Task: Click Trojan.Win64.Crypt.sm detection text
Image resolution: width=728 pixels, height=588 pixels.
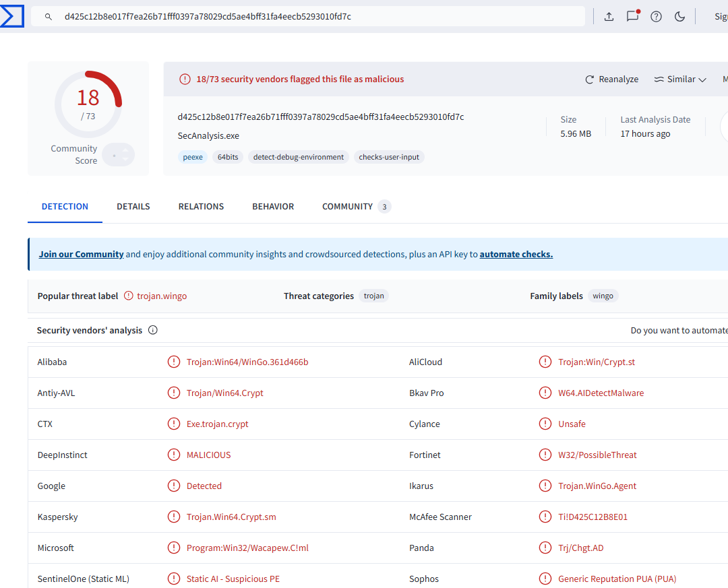Action: 231,517
